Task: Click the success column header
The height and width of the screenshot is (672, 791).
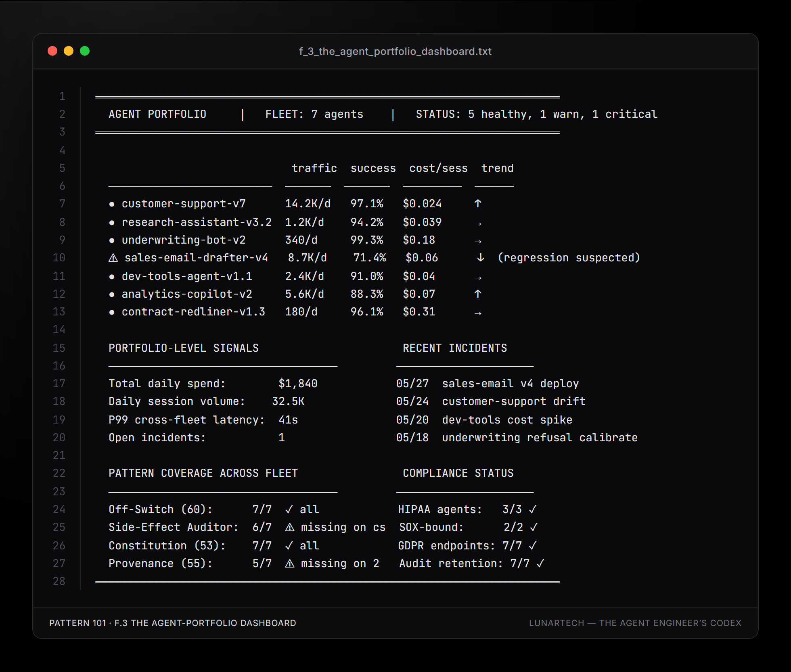Action: 373,168
